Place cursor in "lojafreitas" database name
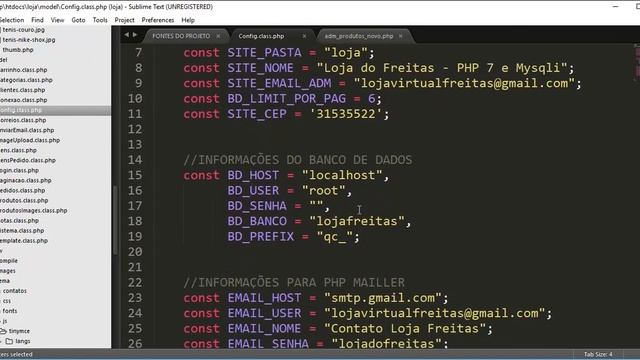Viewport: 640px width, 360px height. click(357, 221)
